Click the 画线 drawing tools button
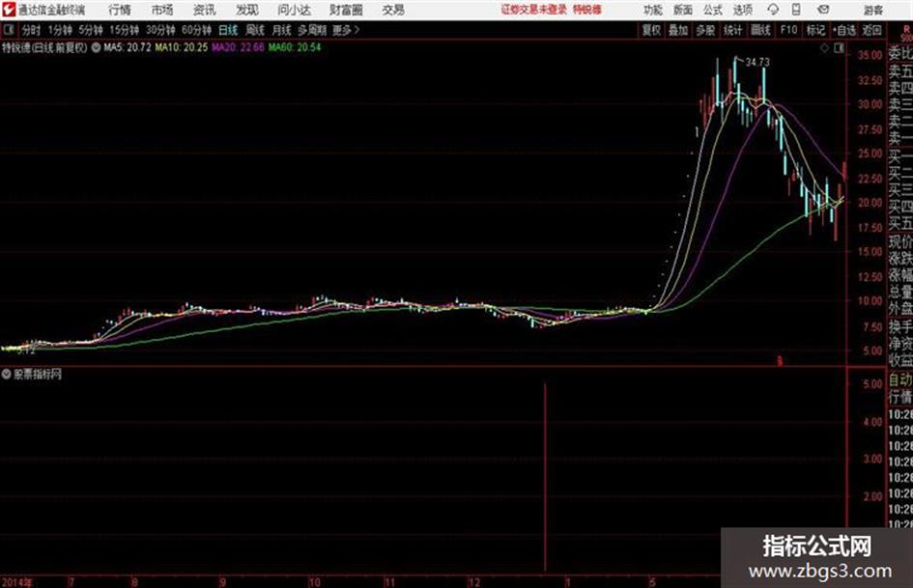The image size is (913, 588). pos(760,30)
